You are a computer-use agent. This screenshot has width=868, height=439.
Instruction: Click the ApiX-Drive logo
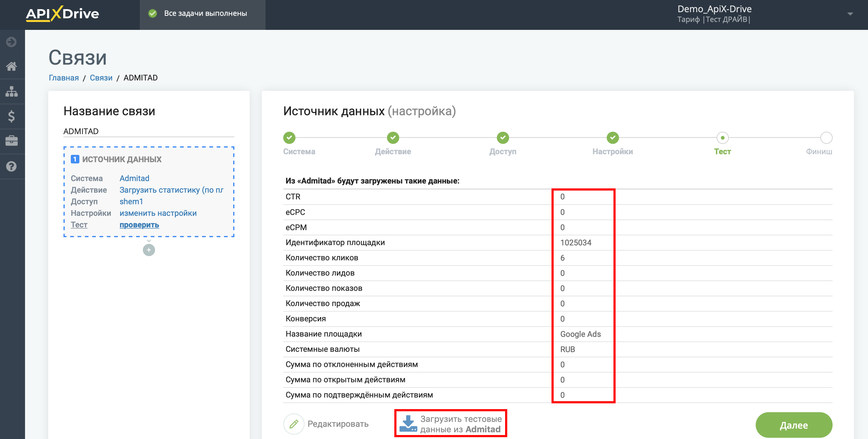(62, 13)
